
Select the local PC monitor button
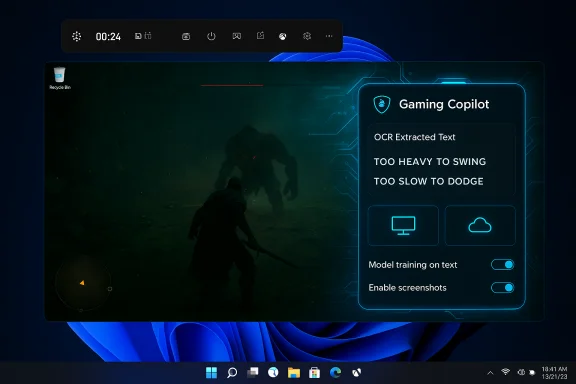click(403, 226)
